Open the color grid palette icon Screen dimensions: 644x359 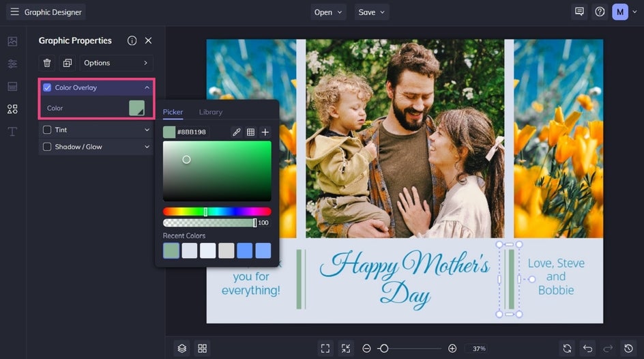250,132
